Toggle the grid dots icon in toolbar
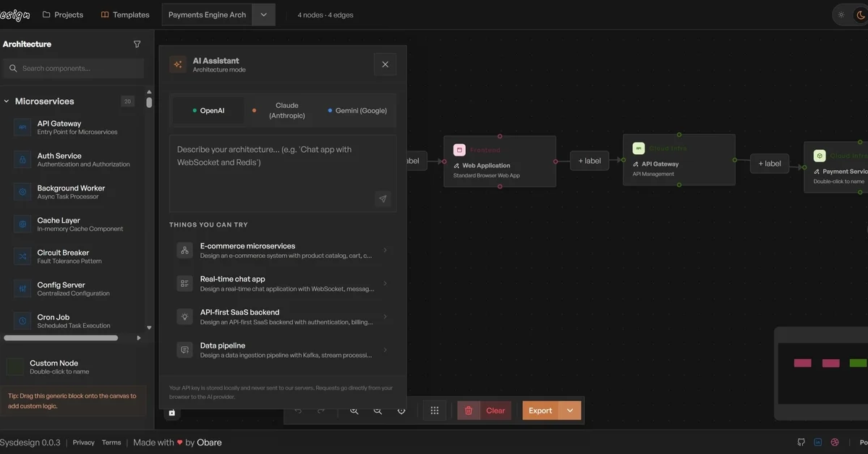 click(x=435, y=411)
